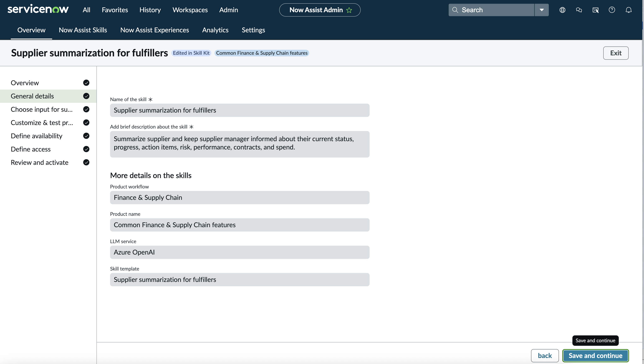
Task: Click the search magnifier icon
Action: (x=455, y=10)
